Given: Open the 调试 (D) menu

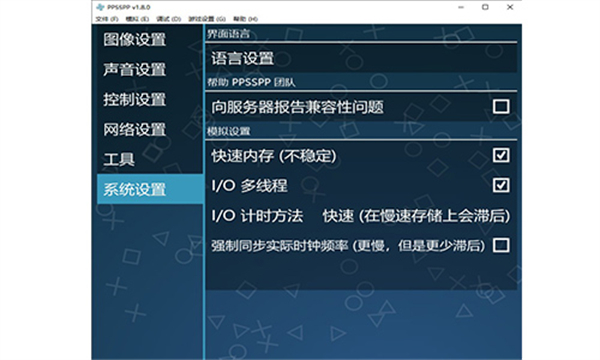Looking at the screenshot, I should pos(169,19).
